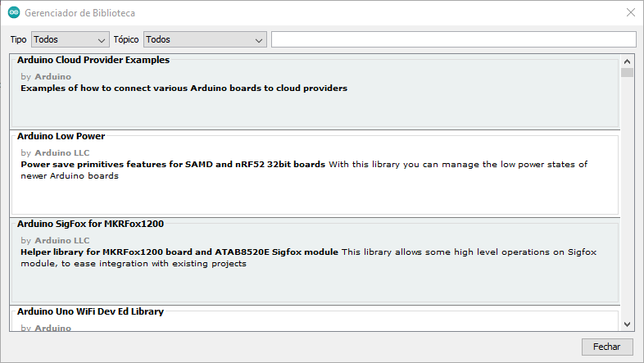Click the SigFox helper library description
Viewport: 644px width, 363px height.
[x=308, y=258]
